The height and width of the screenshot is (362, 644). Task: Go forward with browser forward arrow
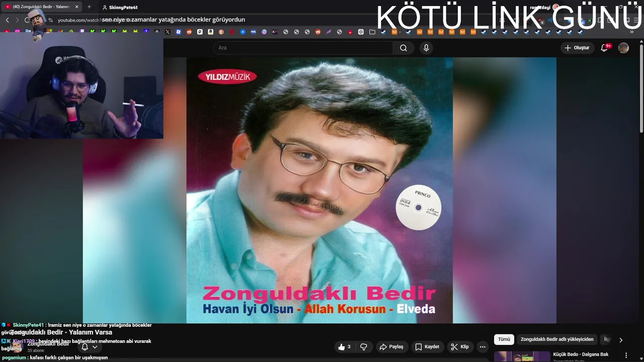17,20
